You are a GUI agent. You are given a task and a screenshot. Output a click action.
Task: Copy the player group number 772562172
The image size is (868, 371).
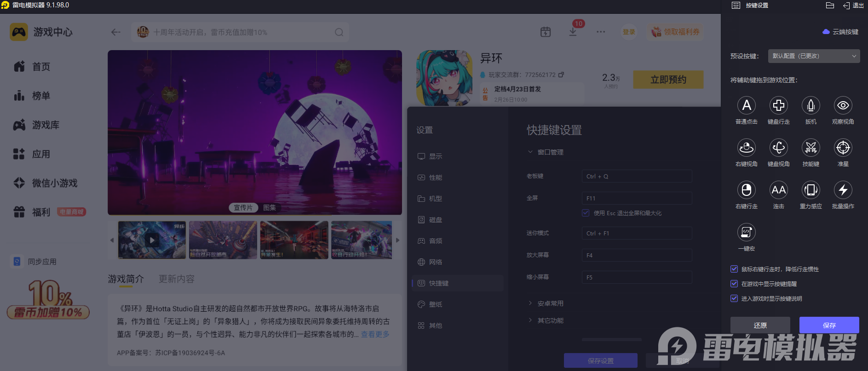[561, 74]
